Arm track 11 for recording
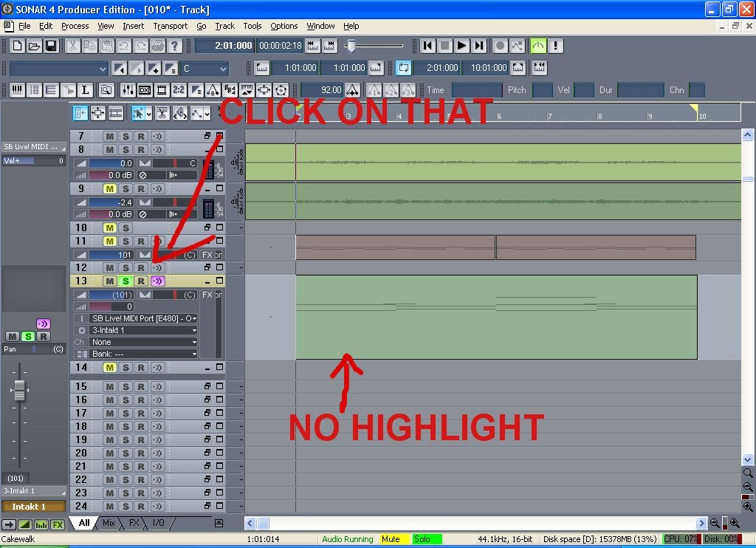The height and width of the screenshot is (548, 756). [141, 242]
